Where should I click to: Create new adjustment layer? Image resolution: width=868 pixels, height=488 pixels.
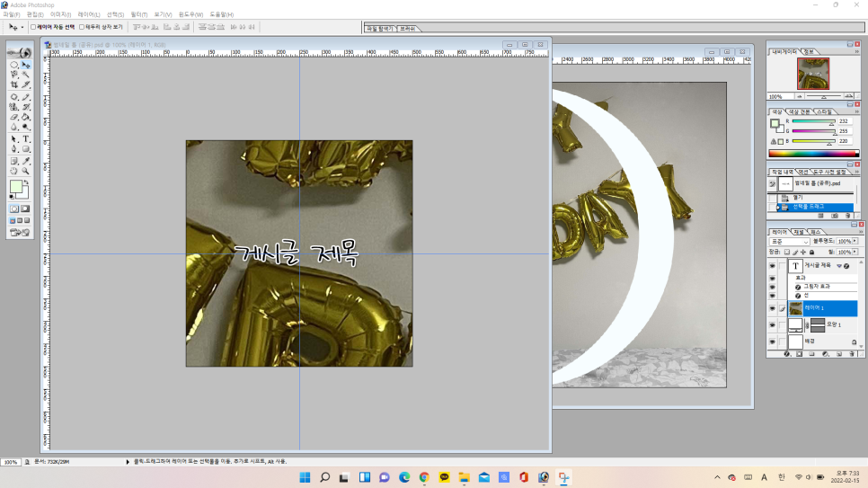(x=826, y=354)
